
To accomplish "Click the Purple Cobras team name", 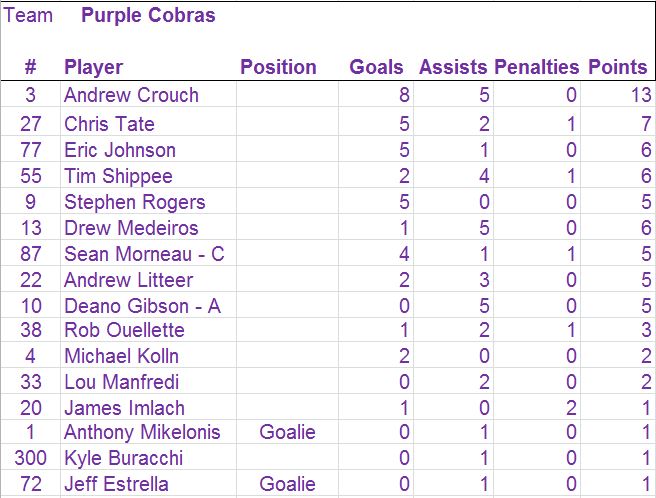I will [x=148, y=16].
